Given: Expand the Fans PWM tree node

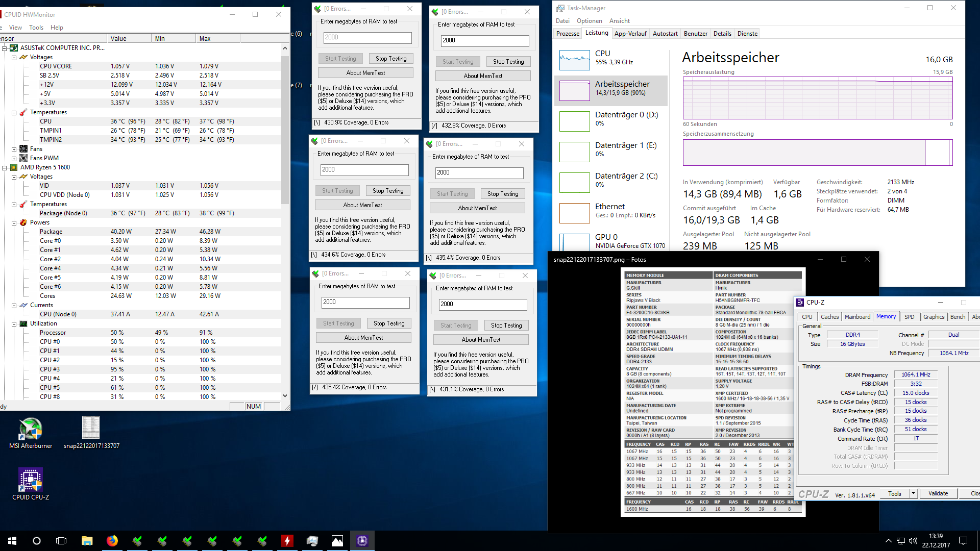Looking at the screenshot, I should 14,159.
